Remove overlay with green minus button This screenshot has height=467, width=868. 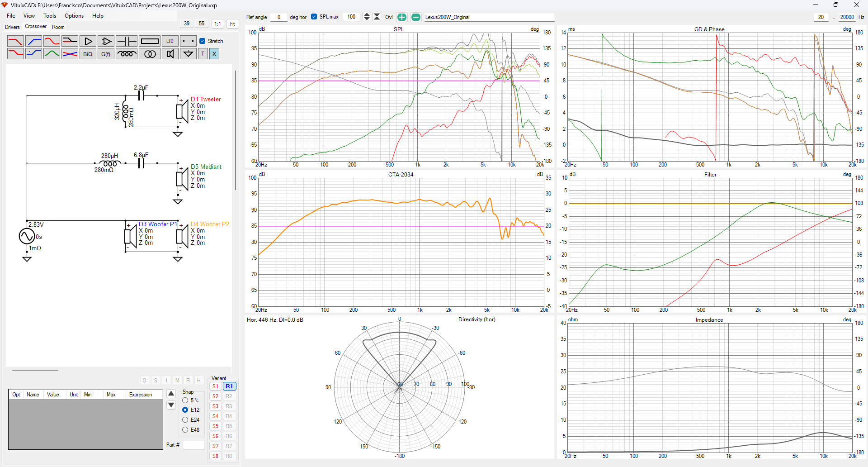click(x=416, y=17)
